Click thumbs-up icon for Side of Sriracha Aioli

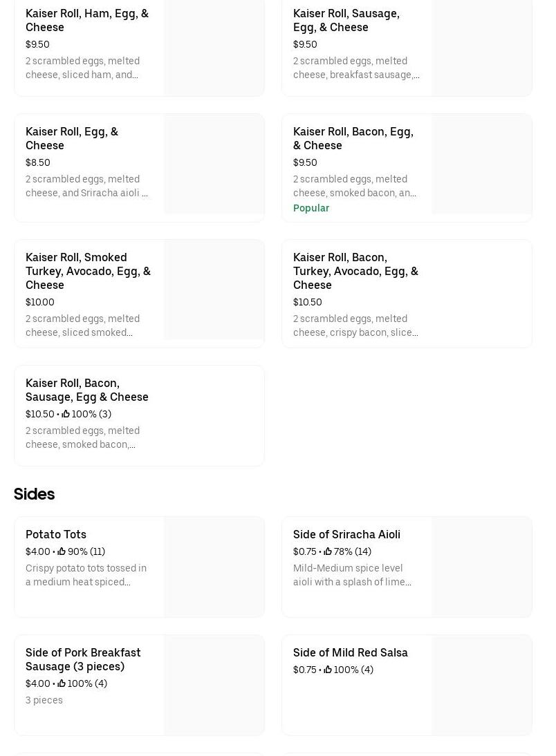click(328, 551)
